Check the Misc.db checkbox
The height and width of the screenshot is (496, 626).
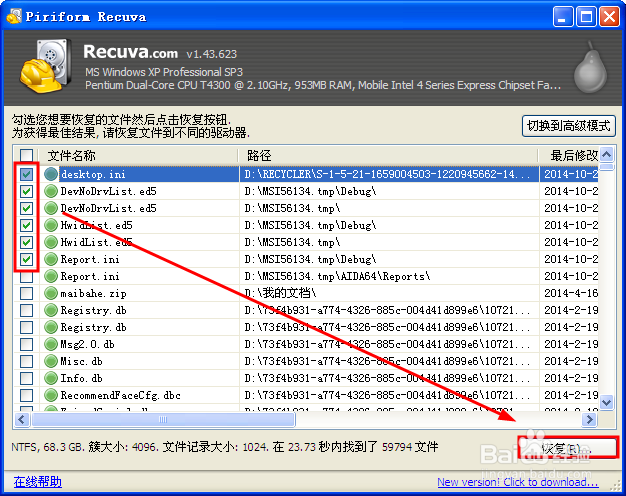click(26, 361)
